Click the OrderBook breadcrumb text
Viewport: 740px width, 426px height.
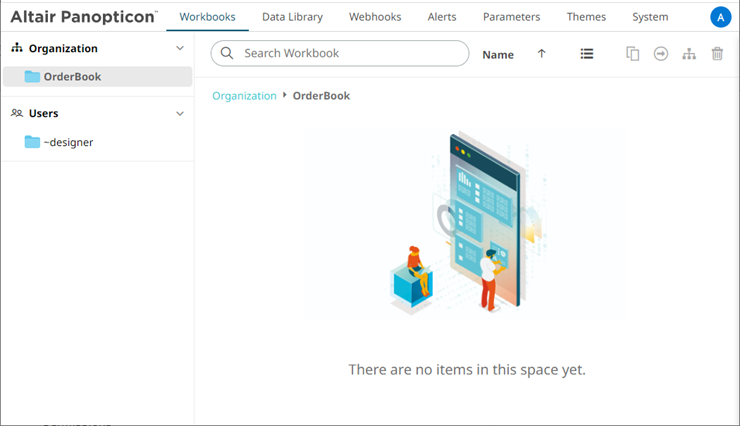coord(321,96)
